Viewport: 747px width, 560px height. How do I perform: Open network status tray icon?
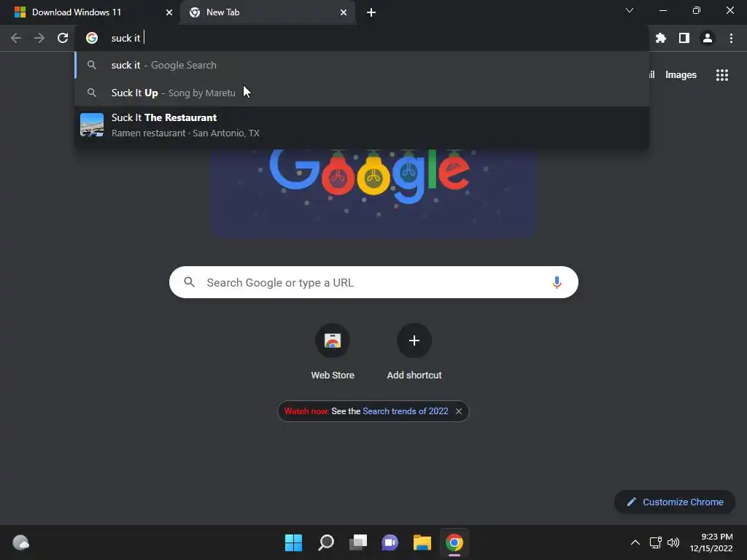pyautogui.click(x=656, y=542)
